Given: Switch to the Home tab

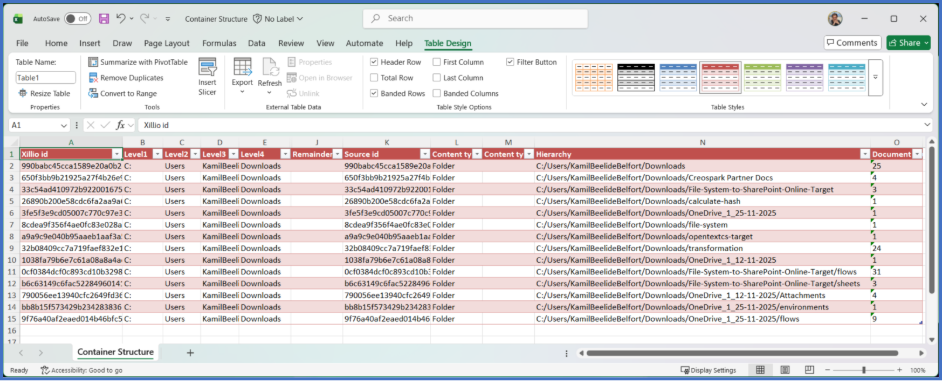Looking at the screenshot, I should point(56,43).
